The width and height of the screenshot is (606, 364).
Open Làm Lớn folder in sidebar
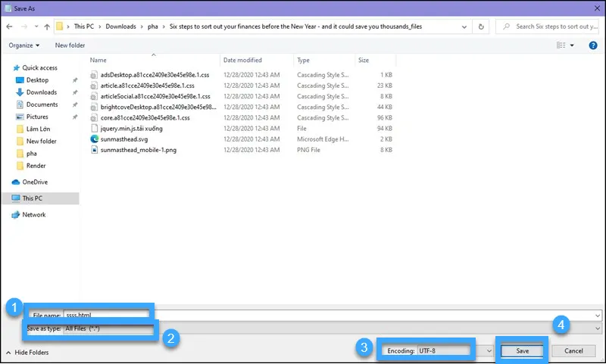(x=39, y=129)
